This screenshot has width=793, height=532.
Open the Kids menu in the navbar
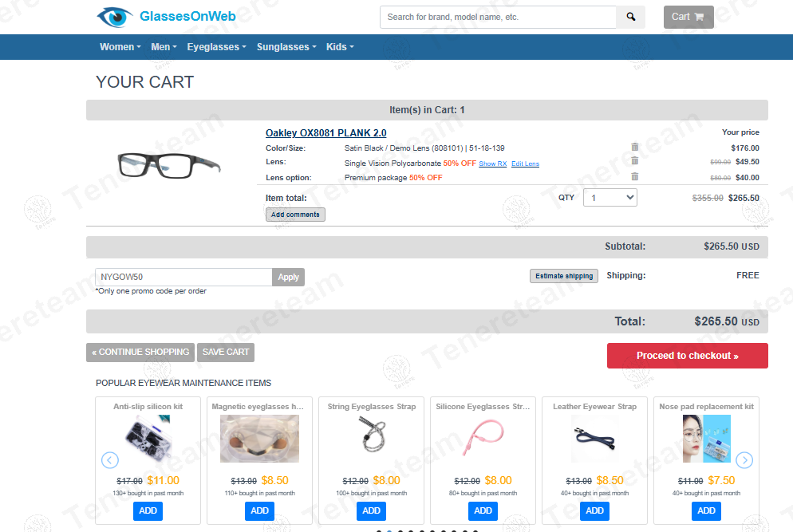tap(339, 47)
